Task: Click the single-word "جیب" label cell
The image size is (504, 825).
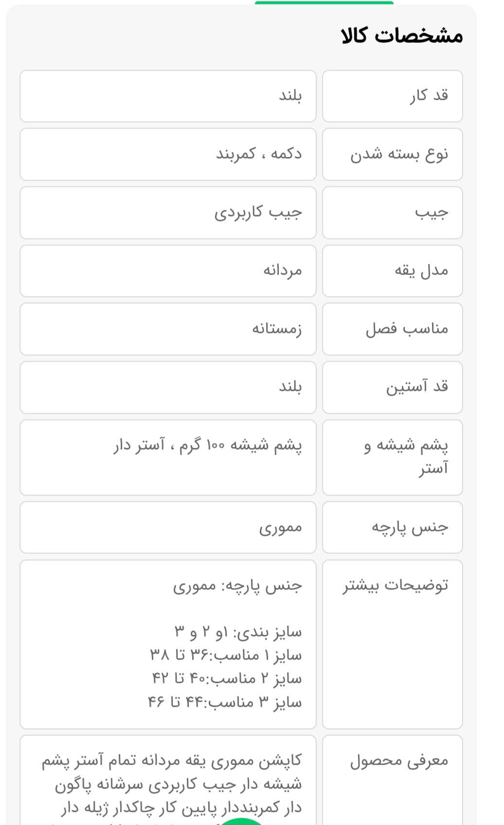Action: (393, 213)
